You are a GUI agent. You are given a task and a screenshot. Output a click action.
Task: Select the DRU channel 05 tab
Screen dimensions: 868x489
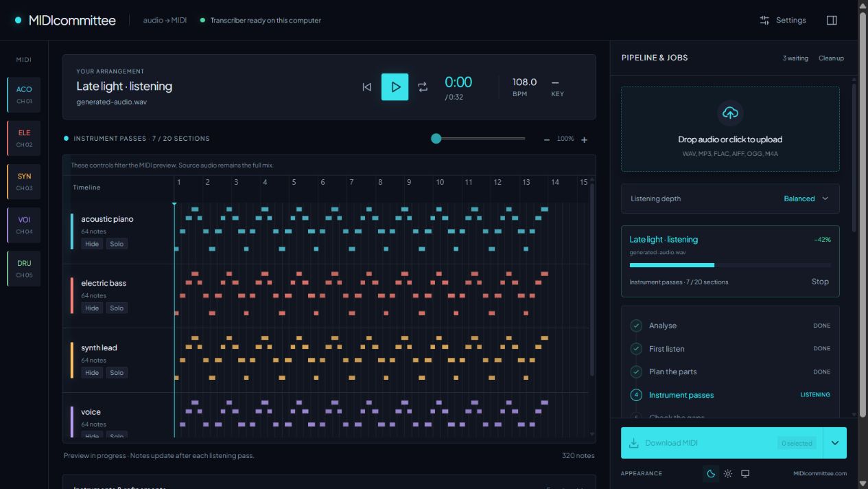(24, 269)
